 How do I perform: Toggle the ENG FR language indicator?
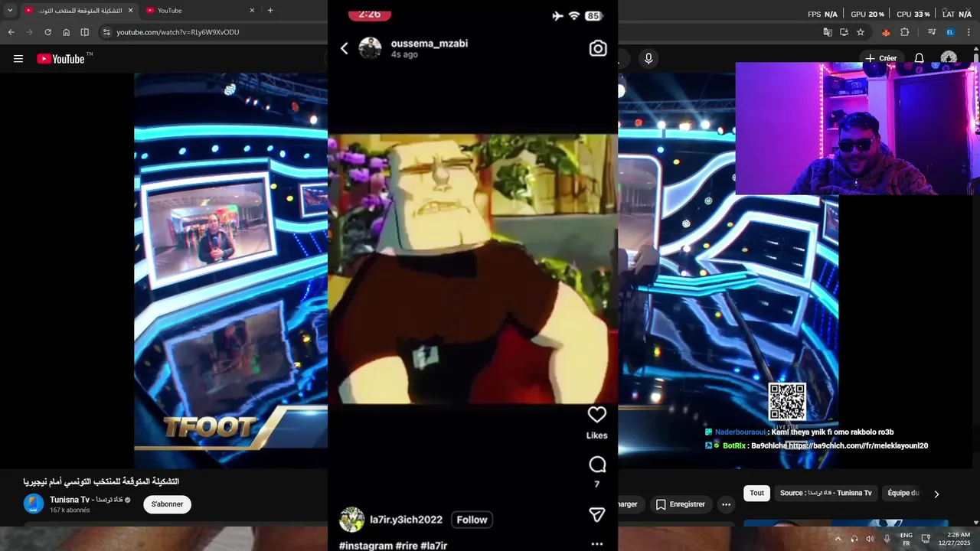[x=906, y=539]
